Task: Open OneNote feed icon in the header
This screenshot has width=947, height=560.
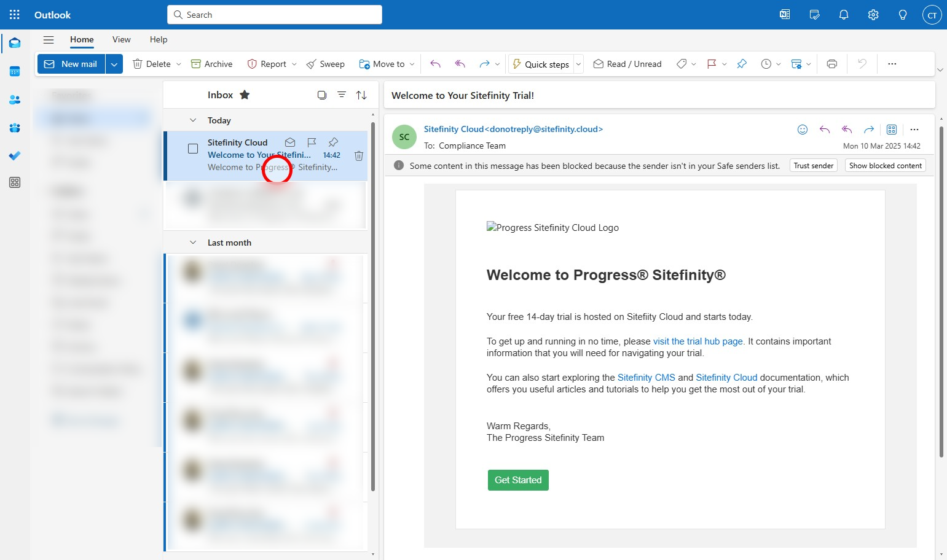Action: pos(785,15)
